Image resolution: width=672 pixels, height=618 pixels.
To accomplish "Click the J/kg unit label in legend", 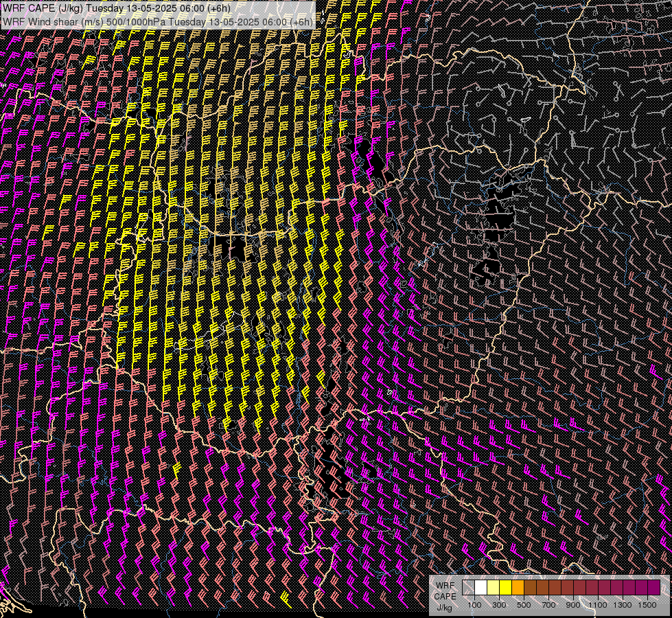I will (445, 608).
